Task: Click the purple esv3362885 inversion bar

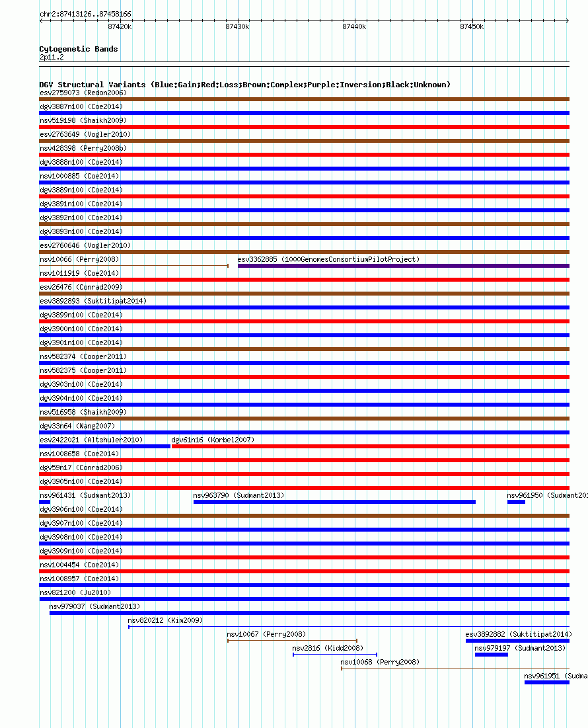Action: 404,266
